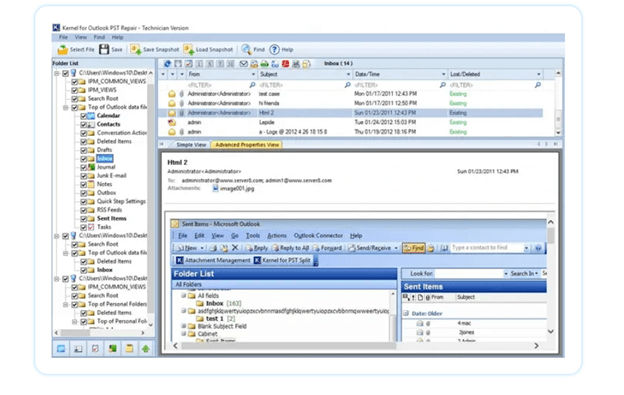Image resolution: width=624 pixels, height=395 pixels.
Task: Open the Date/Time column dropdown arrow
Action: point(443,74)
